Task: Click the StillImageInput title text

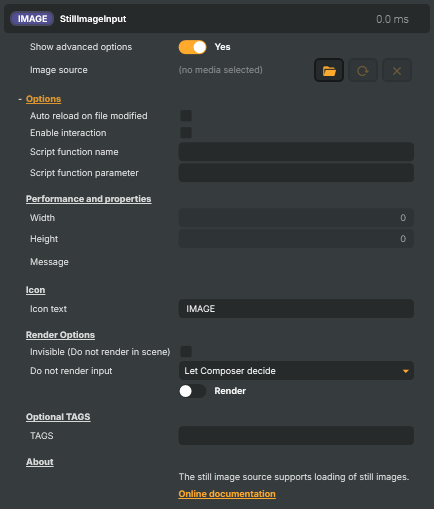Action: pyautogui.click(x=93, y=19)
